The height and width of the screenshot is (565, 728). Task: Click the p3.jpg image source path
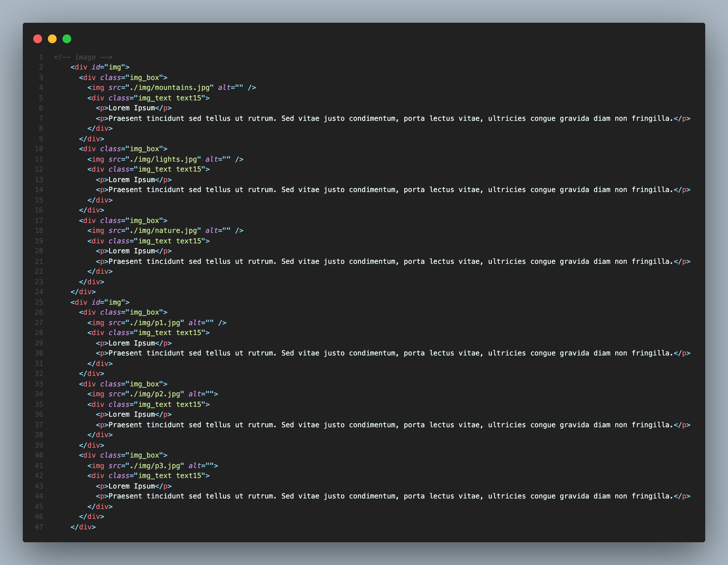pos(155,466)
